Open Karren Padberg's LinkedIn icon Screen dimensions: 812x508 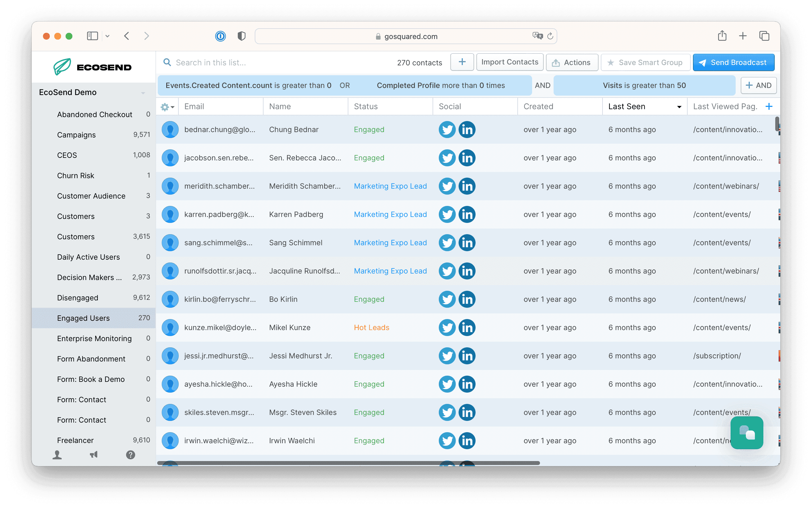(467, 214)
